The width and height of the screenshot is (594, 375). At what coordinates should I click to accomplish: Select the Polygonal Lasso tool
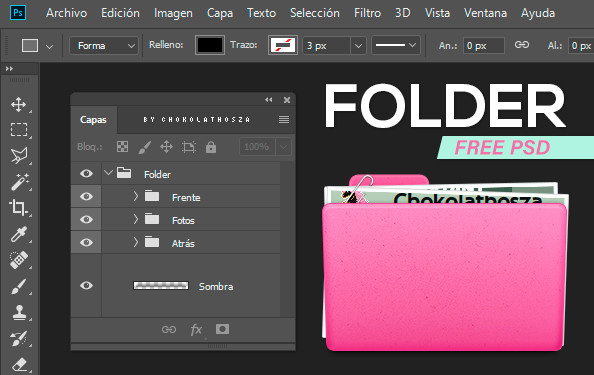coord(19,155)
